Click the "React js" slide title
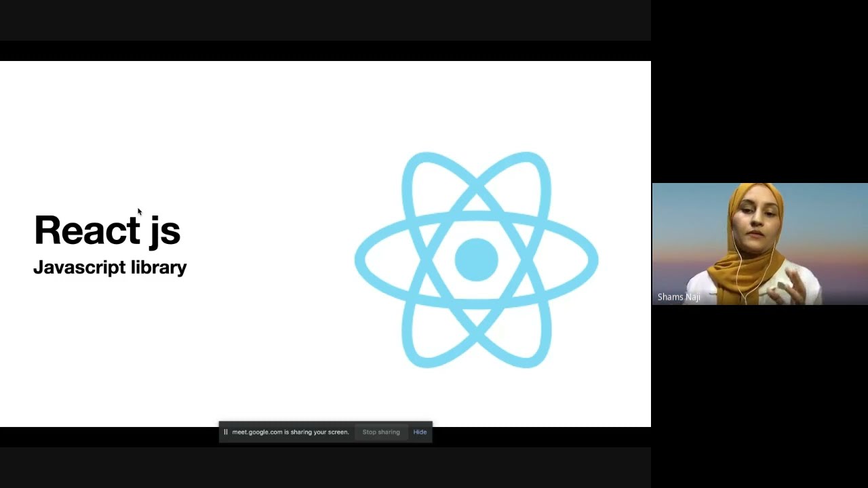868x488 pixels. tap(107, 230)
